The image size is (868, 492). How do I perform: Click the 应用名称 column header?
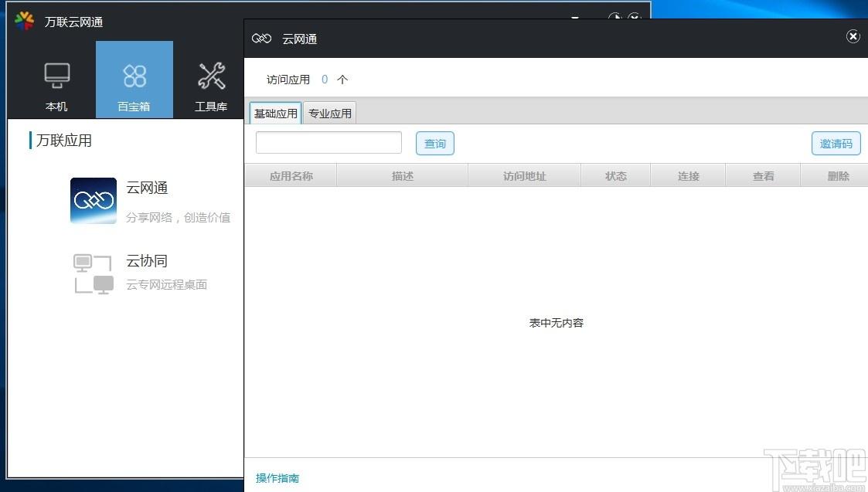[291, 176]
